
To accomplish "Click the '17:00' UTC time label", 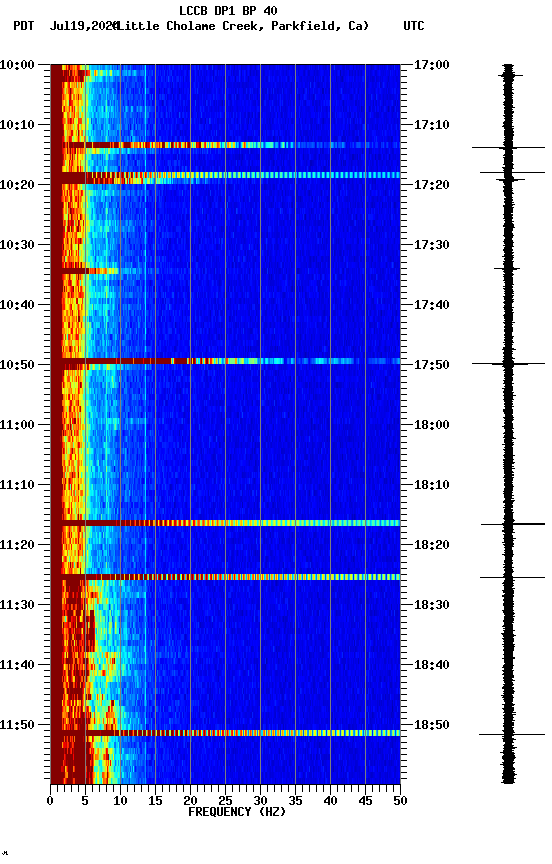I will click(431, 65).
